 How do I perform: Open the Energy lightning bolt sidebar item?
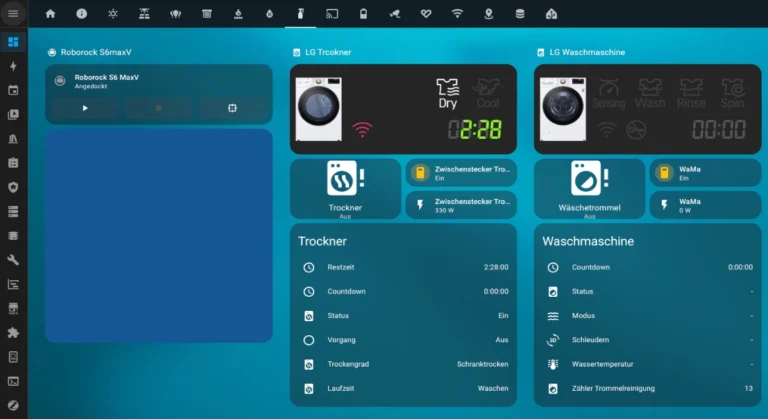coord(13,66)
